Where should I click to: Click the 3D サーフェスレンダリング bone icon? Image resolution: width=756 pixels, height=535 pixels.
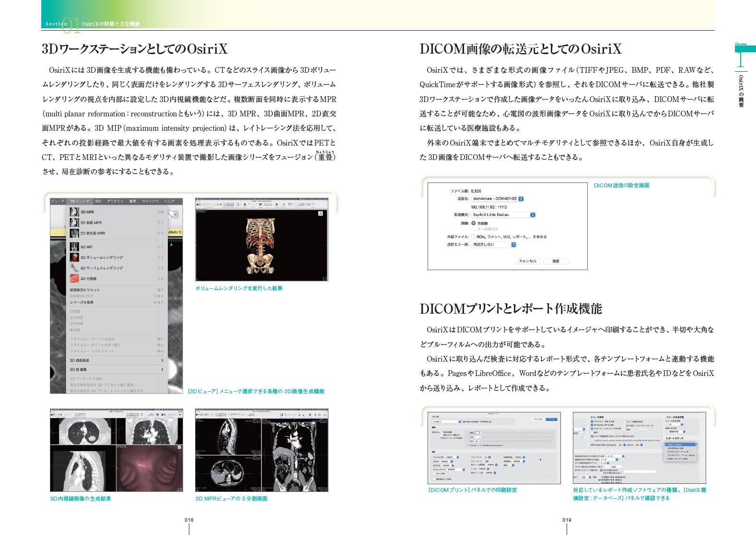(74, 268)
